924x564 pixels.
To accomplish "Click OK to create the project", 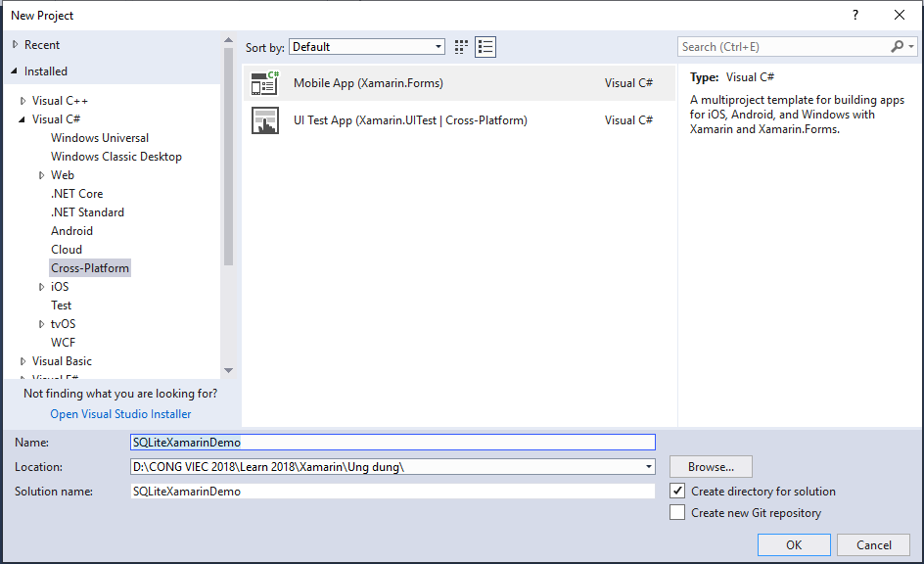I will click(x=794, y=545).
